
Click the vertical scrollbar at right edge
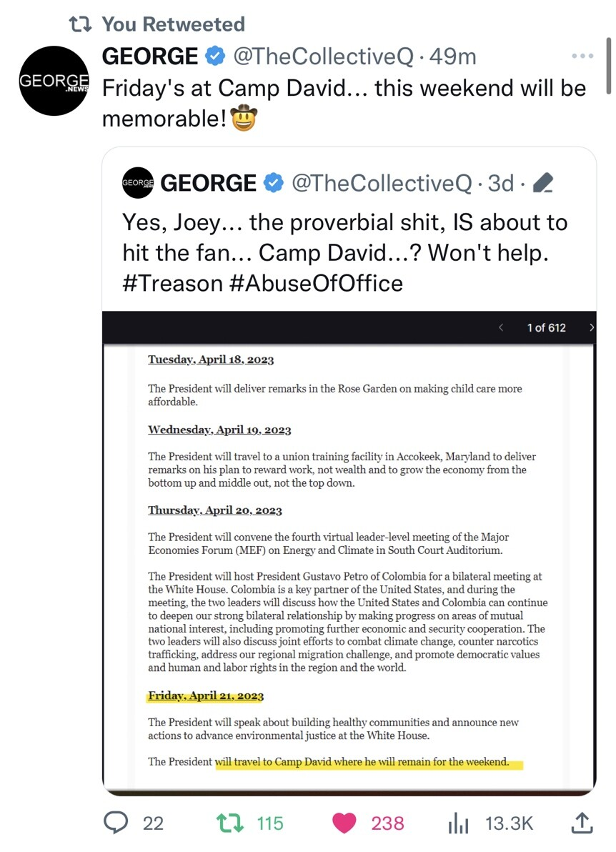[x=608, y=66]
